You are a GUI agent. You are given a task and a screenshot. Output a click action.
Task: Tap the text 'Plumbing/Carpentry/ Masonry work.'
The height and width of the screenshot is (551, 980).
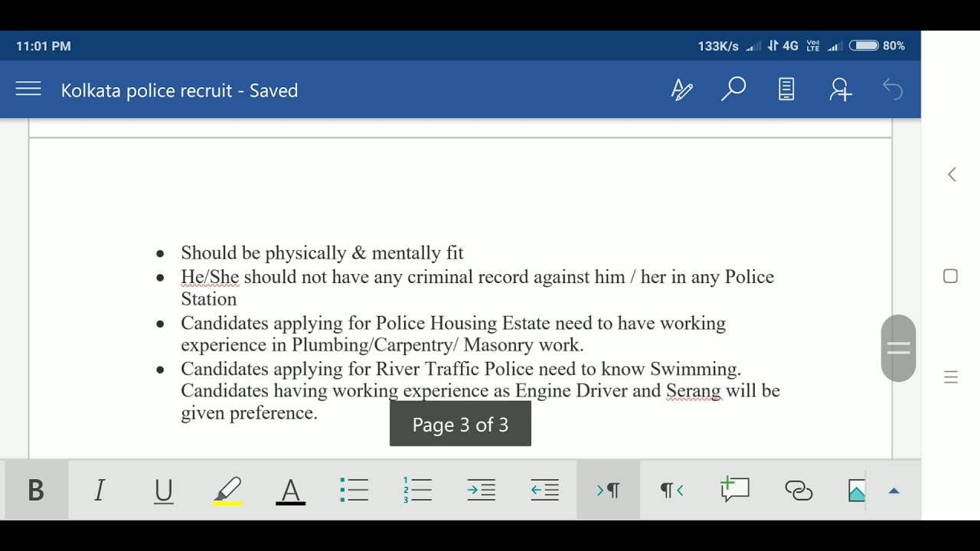(x=437, y=344)
